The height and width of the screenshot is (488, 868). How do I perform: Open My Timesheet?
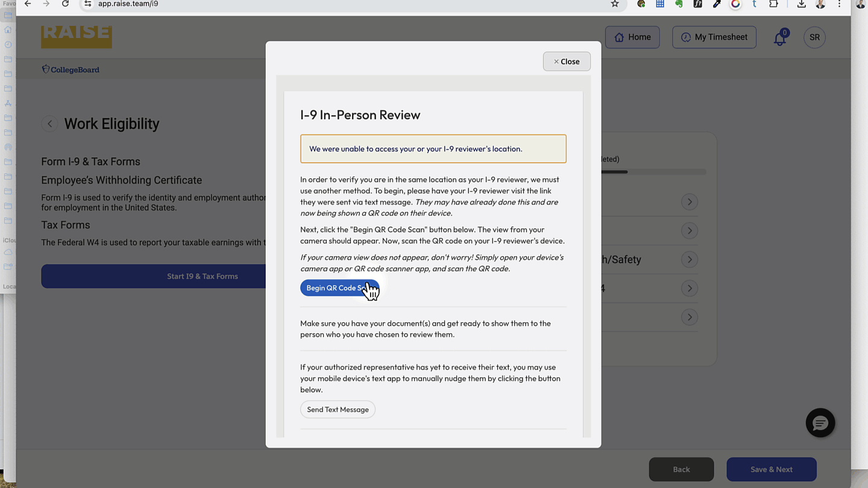point(714,37)
